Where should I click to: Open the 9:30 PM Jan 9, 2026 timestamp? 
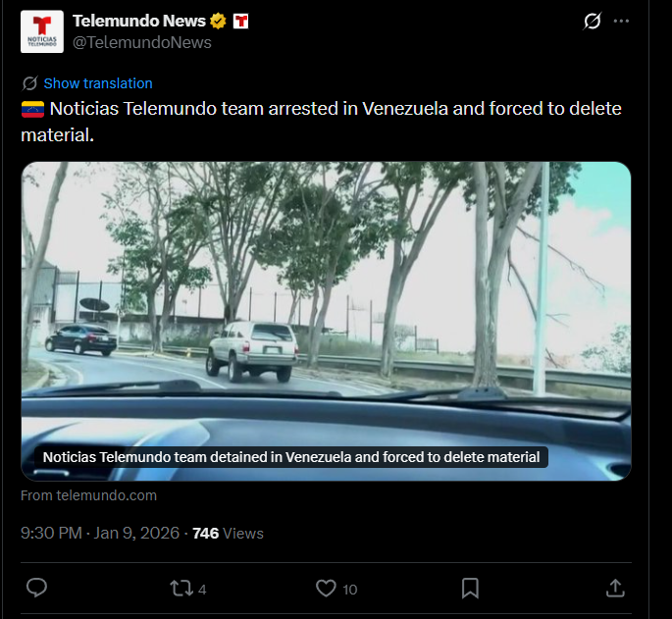pyautogui.click(x=100, y=534)
